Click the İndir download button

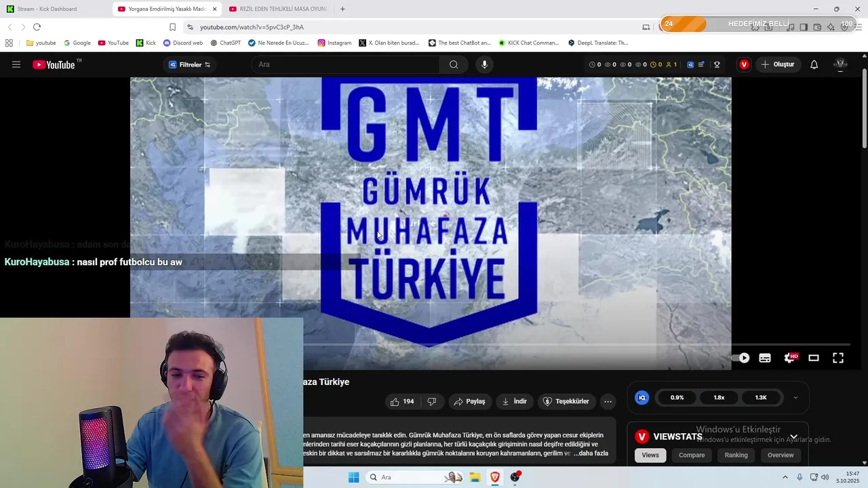click(514, 401)
